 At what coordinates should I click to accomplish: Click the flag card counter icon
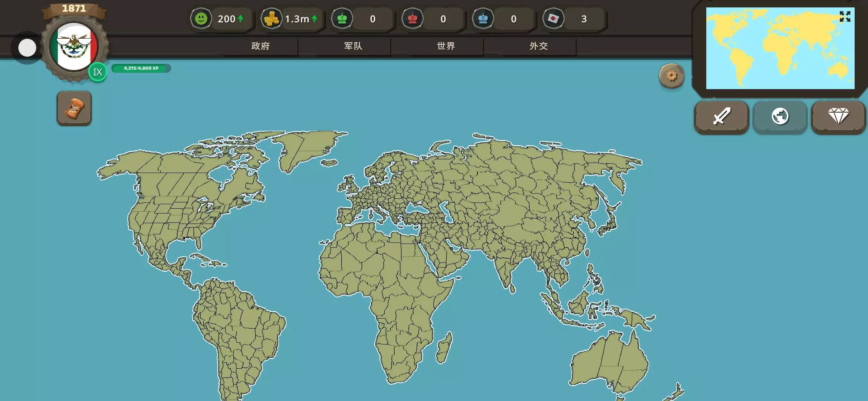point(553,19)
